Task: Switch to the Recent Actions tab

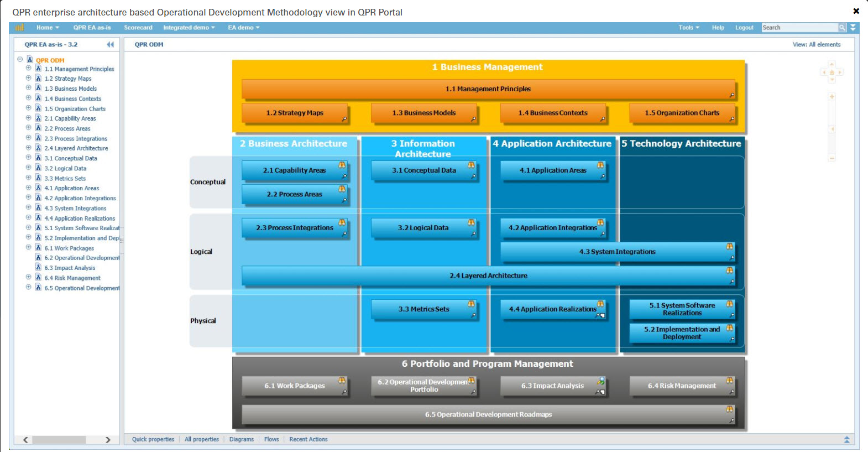Action: point(308,439)
